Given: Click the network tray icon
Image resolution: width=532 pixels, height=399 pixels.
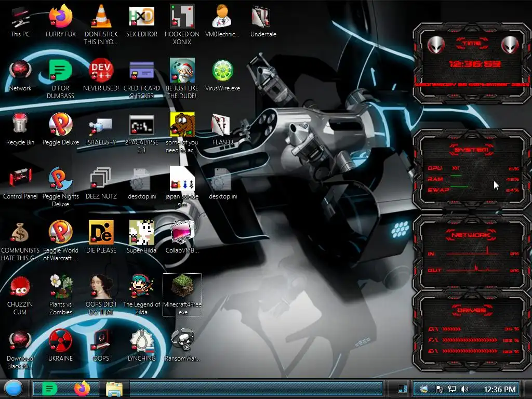Looking at the screenshot, I should 451,389.
